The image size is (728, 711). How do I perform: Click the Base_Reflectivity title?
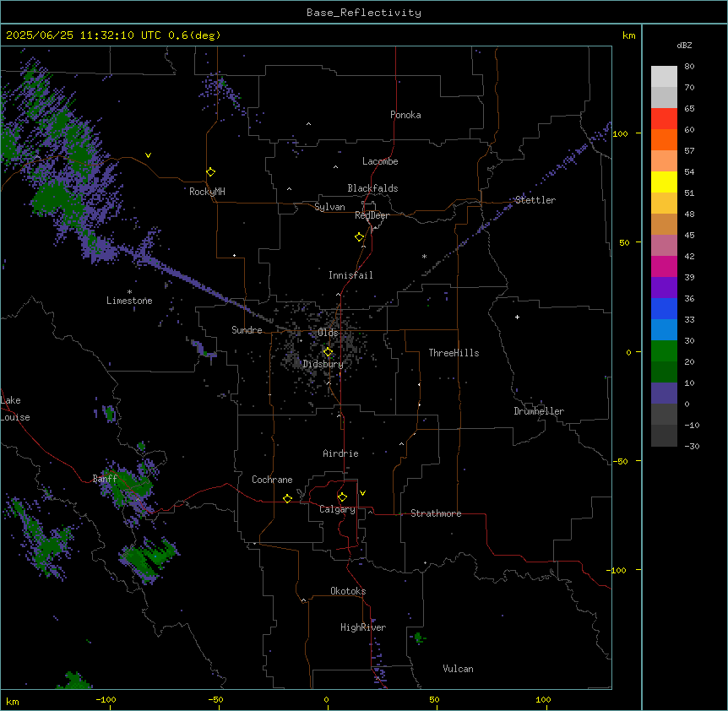[364, 13]
